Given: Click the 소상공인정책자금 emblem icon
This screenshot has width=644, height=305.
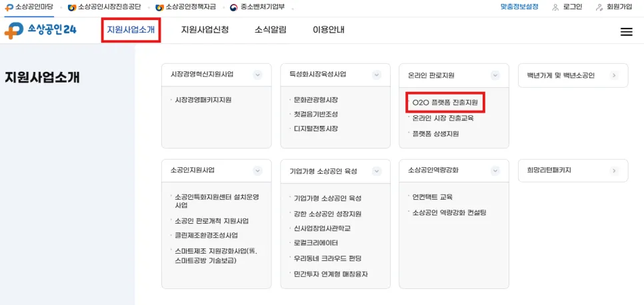Looking at the screenshot, I should (159, 7).
